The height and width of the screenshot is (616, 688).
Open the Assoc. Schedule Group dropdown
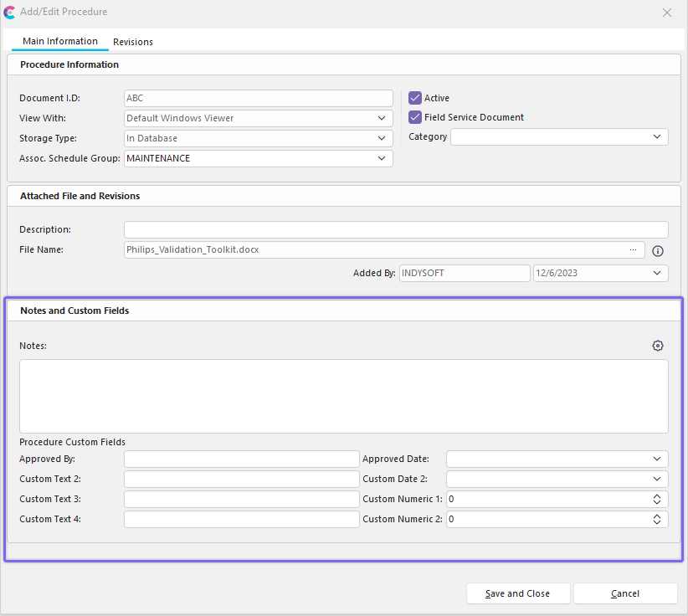(x=382, y=158)
